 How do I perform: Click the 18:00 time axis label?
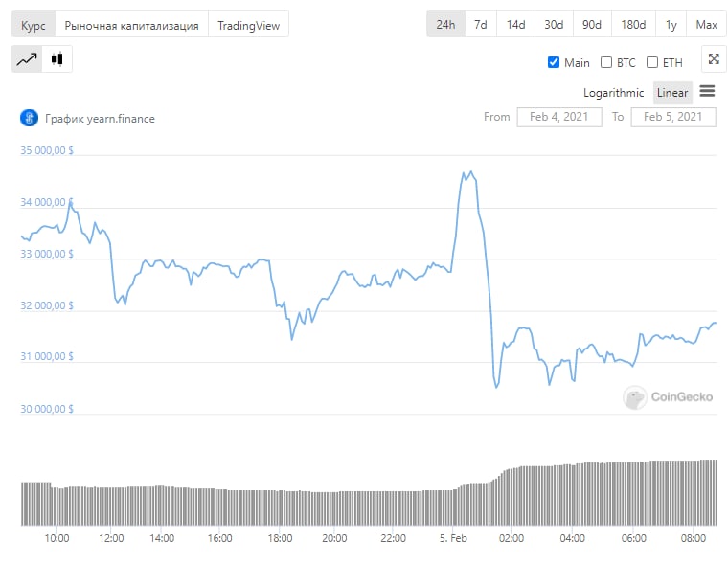280,538
